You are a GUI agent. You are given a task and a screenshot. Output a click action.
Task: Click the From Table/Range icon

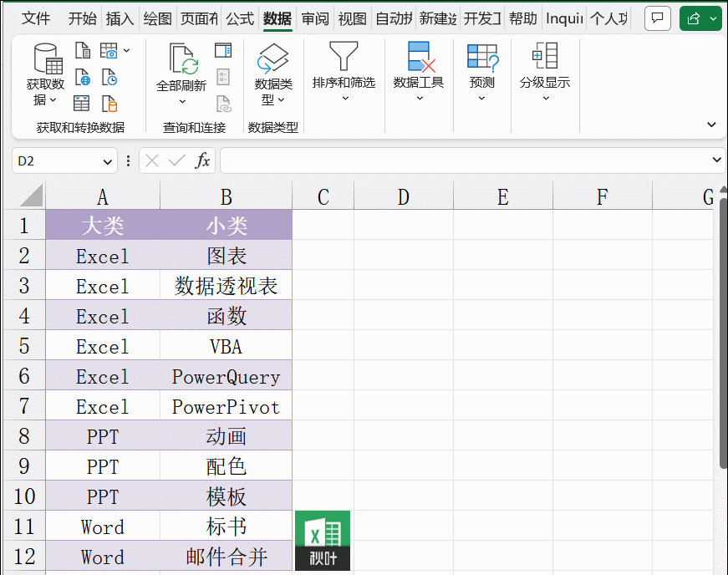[82, 104]
